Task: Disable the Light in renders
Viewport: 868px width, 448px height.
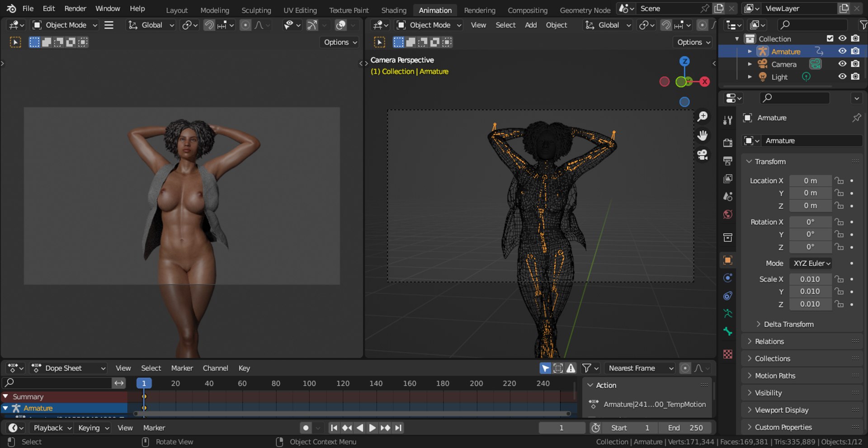Action: 855,76
